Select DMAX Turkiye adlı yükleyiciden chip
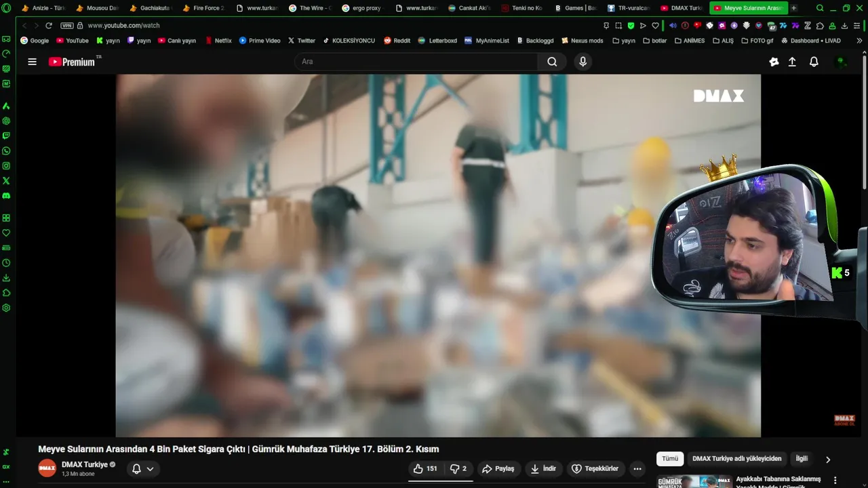Viewport: 868px width, 488px height. click(x=737, y=459)
